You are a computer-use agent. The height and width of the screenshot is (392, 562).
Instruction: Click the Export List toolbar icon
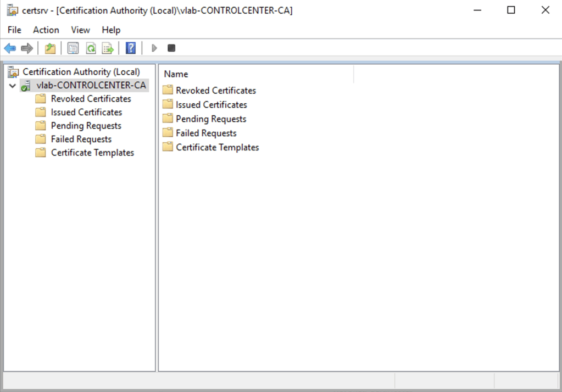(108, 48)
